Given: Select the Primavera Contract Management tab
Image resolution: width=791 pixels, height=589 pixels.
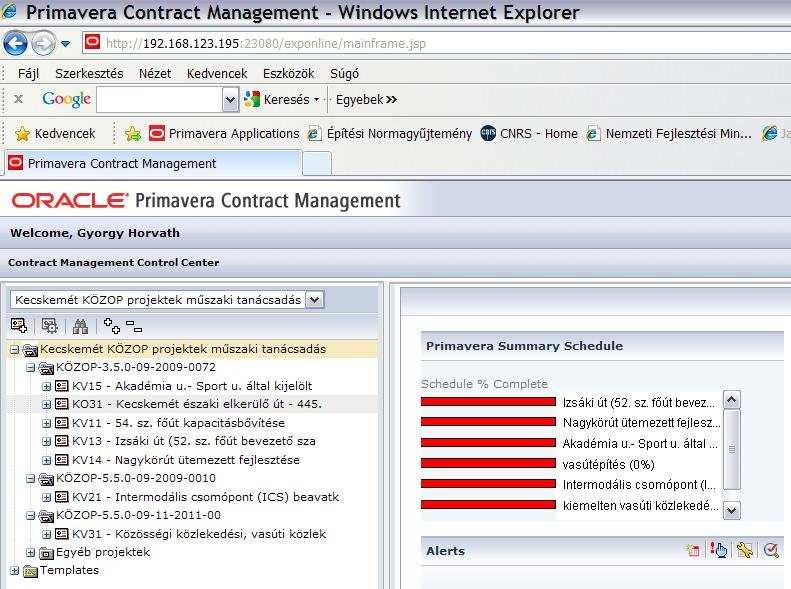Looking at the screenshot, I should [x=151, y=163].
